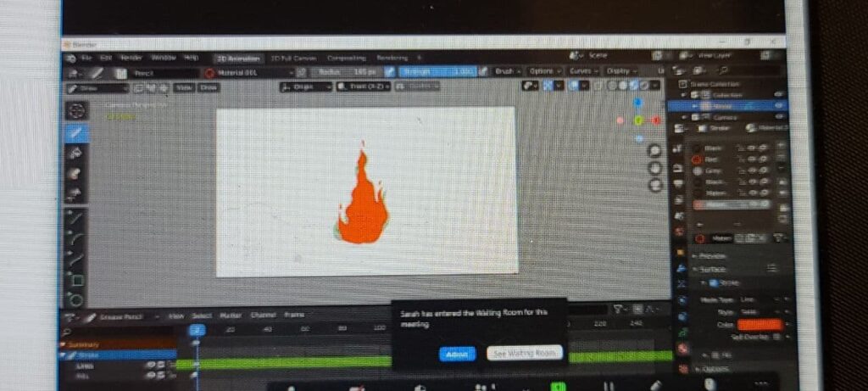Select the Circle shape tool
This screenshot has height=391, width=868.
(x=76, y=299)
